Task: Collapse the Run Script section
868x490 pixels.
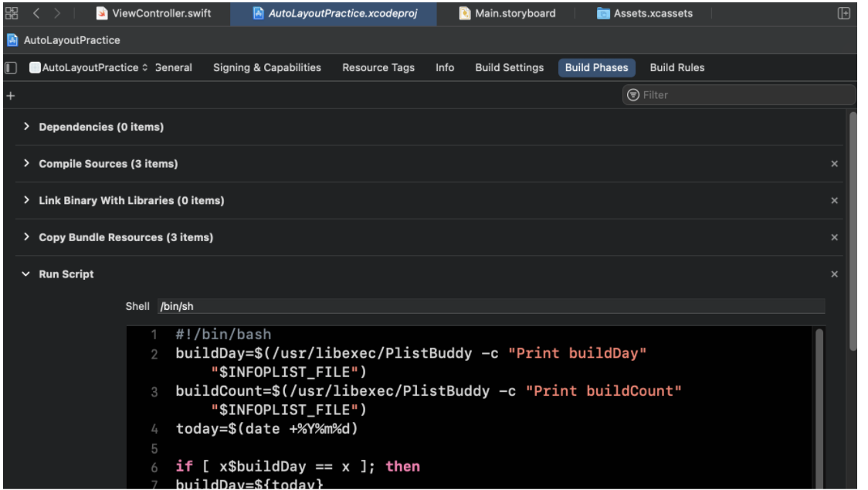Action: (25, 274)
